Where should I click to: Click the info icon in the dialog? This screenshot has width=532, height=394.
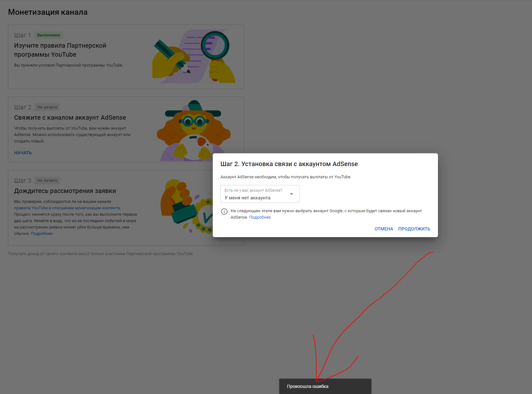[224, 211]
